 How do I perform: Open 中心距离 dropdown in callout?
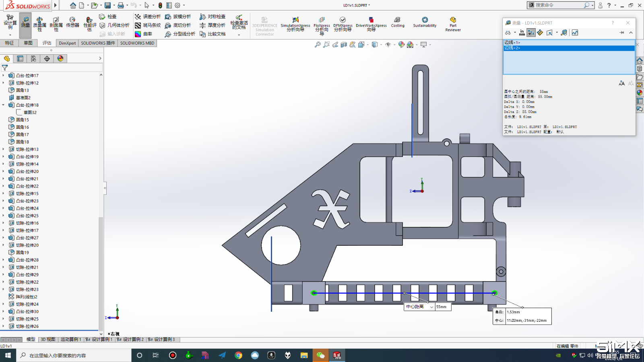[431, 307]
